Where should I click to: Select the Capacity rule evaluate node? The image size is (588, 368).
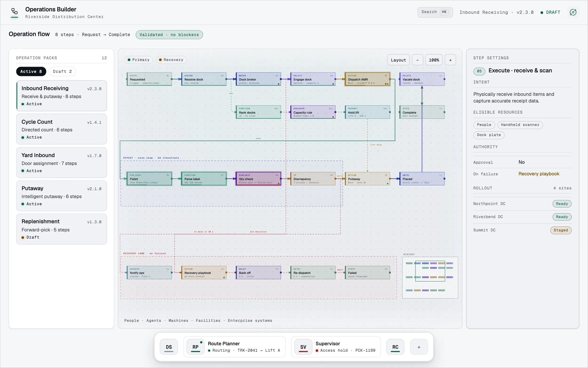[x=313, y=112]
